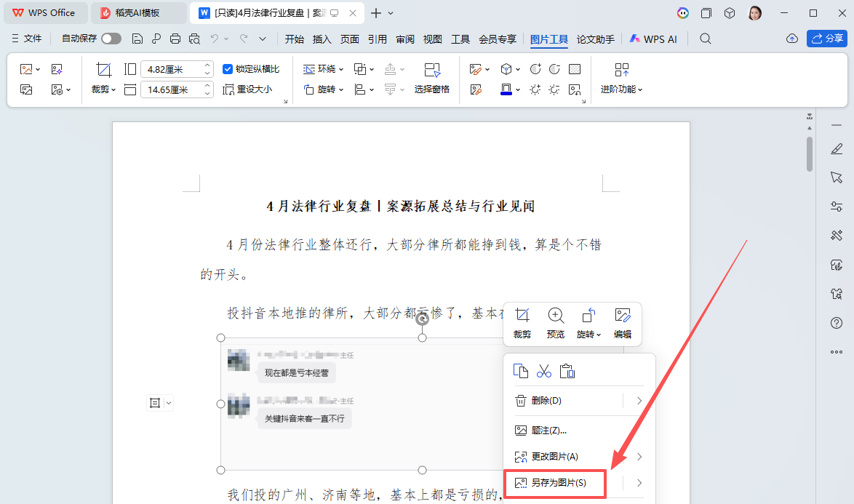Click the user avatar in title bar
The image size is (854, 504).
[x=755, y=13]
